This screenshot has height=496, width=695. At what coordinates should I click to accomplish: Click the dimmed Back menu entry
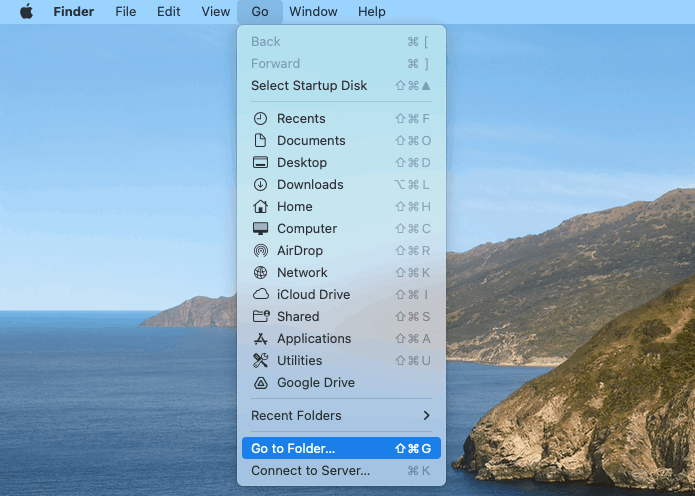tap(341, 42)
